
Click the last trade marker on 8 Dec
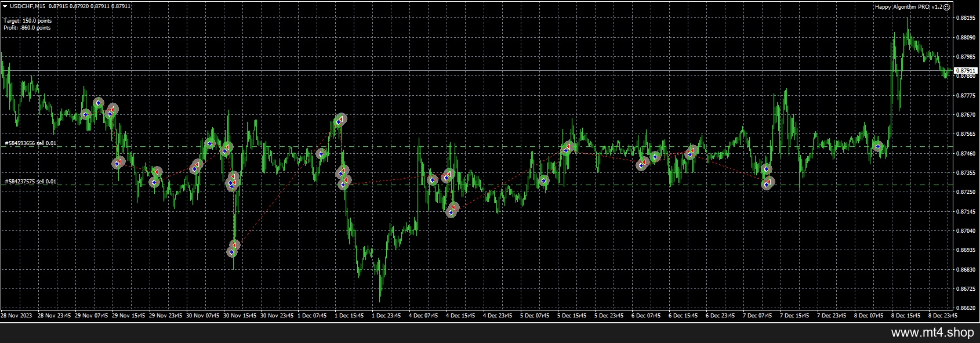pos(877,147)
